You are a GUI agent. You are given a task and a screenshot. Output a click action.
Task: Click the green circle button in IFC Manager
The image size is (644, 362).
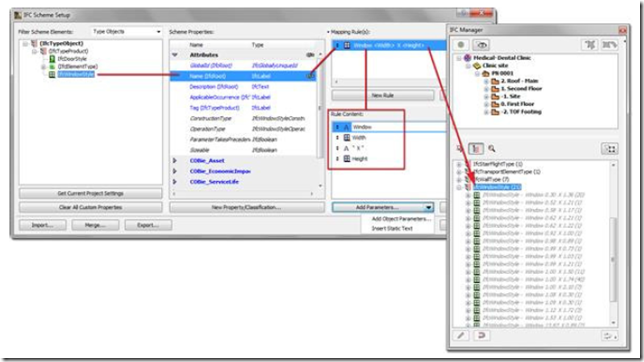click(461, 45)
